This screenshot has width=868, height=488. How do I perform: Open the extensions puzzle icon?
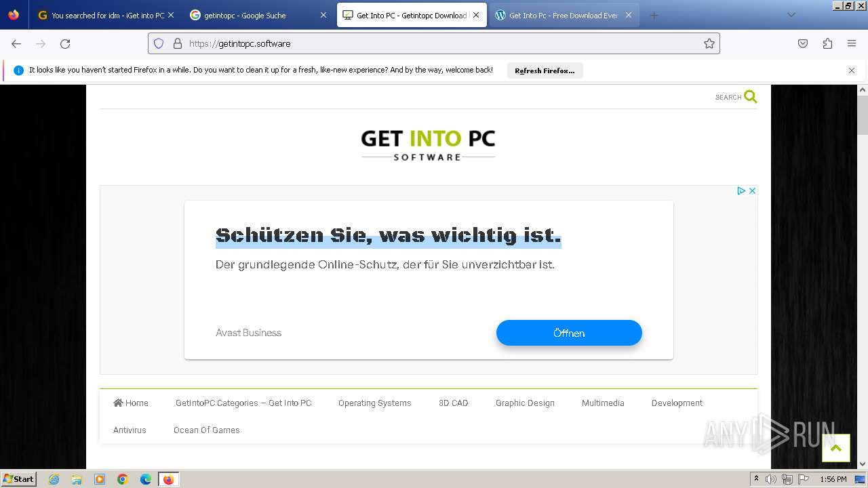pos(827,43)
